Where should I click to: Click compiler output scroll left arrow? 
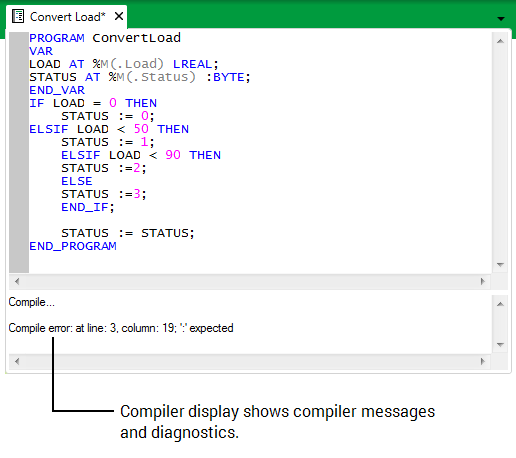[17, 361]
